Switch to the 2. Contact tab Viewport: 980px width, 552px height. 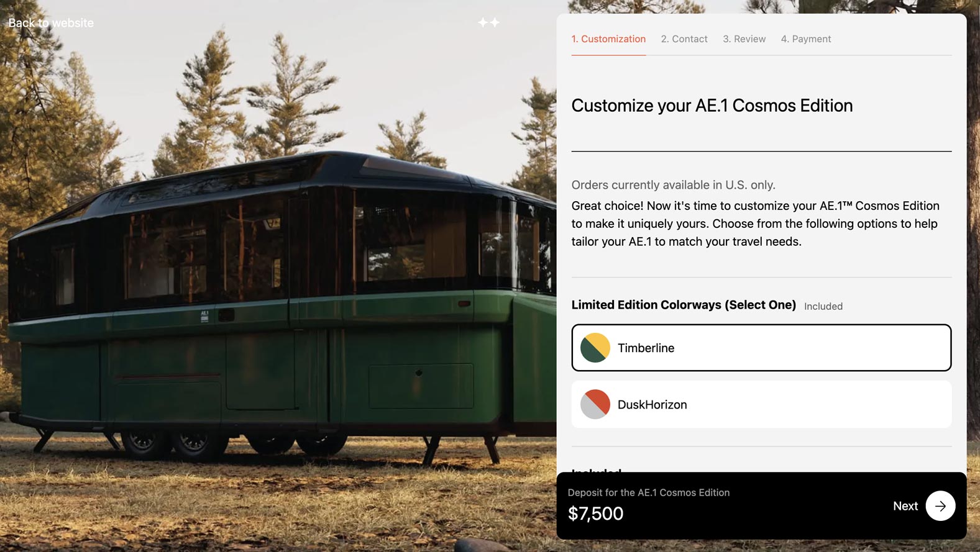pyautogui.click(x=684, y=39)
